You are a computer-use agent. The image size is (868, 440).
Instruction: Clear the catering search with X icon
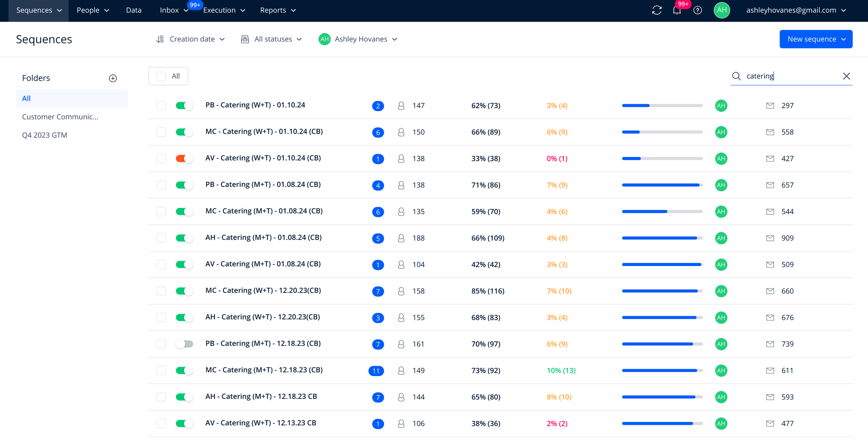[846, 76]
